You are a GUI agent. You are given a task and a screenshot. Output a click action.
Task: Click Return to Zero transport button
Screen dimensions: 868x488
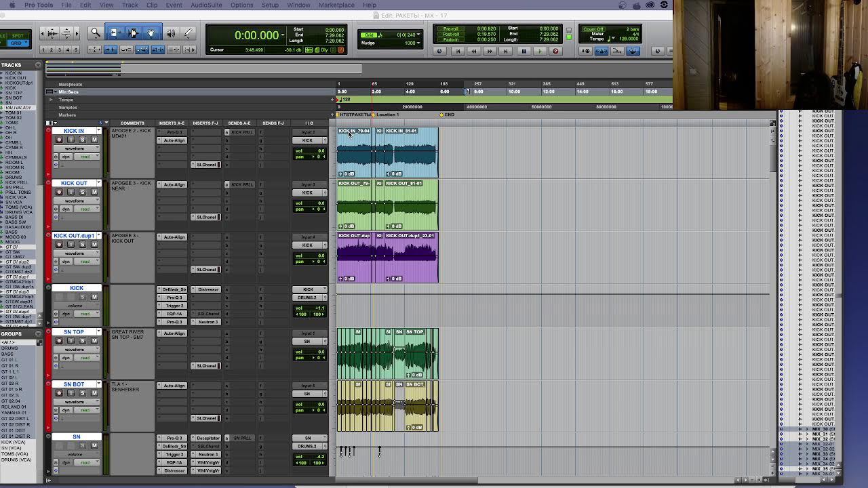point(457,51)
